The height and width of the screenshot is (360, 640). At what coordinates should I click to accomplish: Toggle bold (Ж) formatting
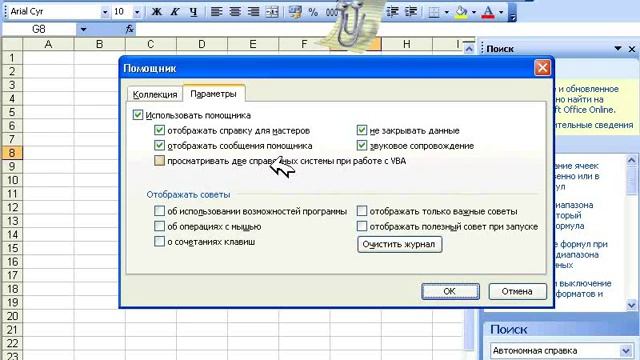point(156,12)
